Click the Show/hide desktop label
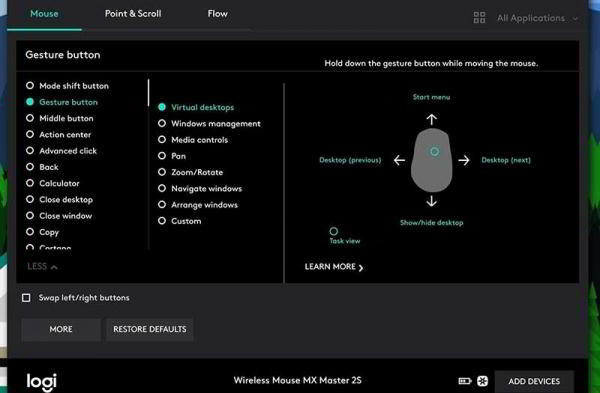 (x=431, y=223)
